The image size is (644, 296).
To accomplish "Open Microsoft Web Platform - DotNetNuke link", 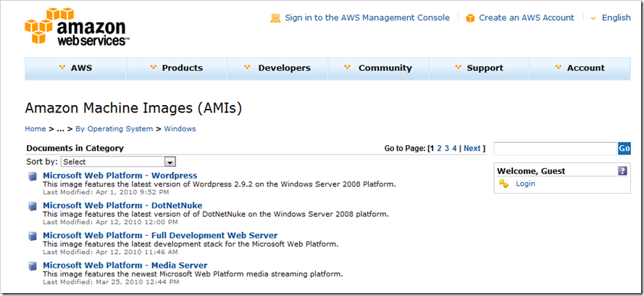I will [122, 205].
